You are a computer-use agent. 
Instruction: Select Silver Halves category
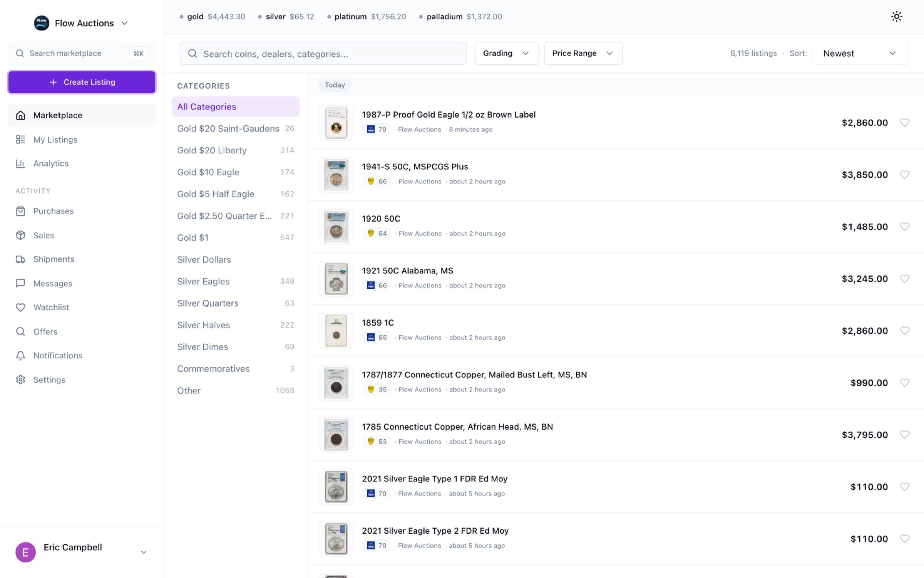236,325
